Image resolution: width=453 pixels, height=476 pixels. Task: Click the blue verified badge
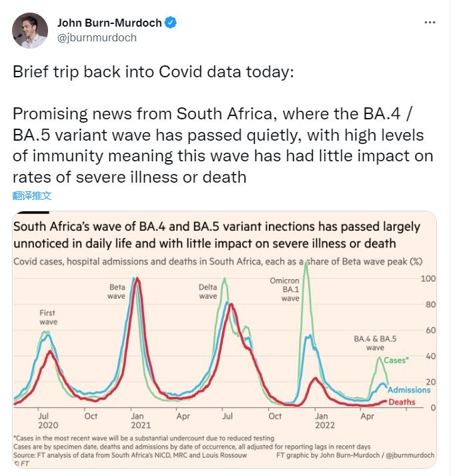point(171,23)
